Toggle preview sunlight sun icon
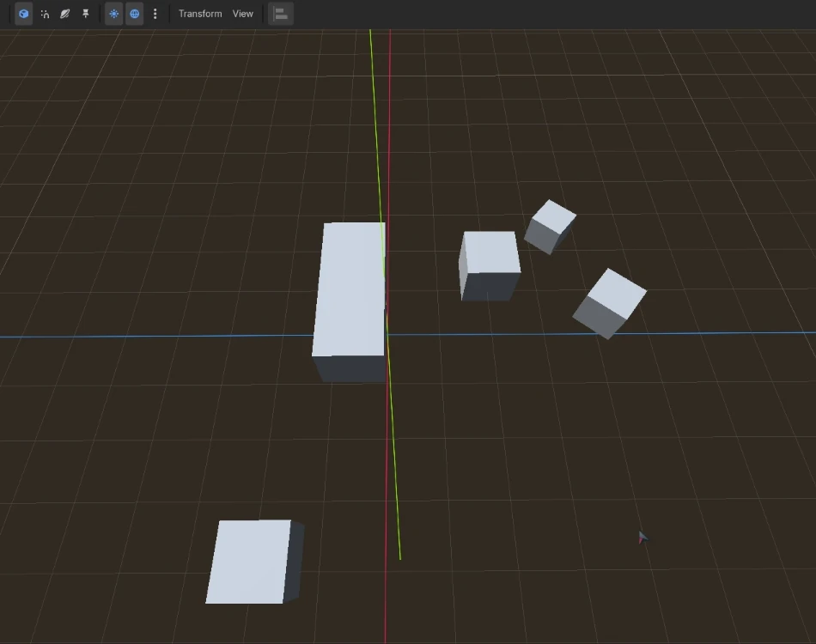Viewport: 816px width, 644px height. [x=114, y=14]
